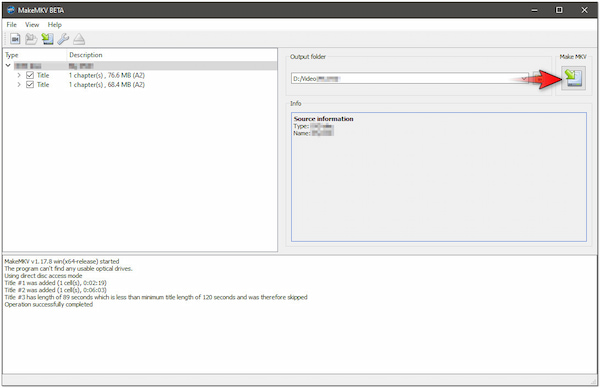Click the Description column header
The width and height of the screenshot is (600, 388).
[x=172, y=55]
